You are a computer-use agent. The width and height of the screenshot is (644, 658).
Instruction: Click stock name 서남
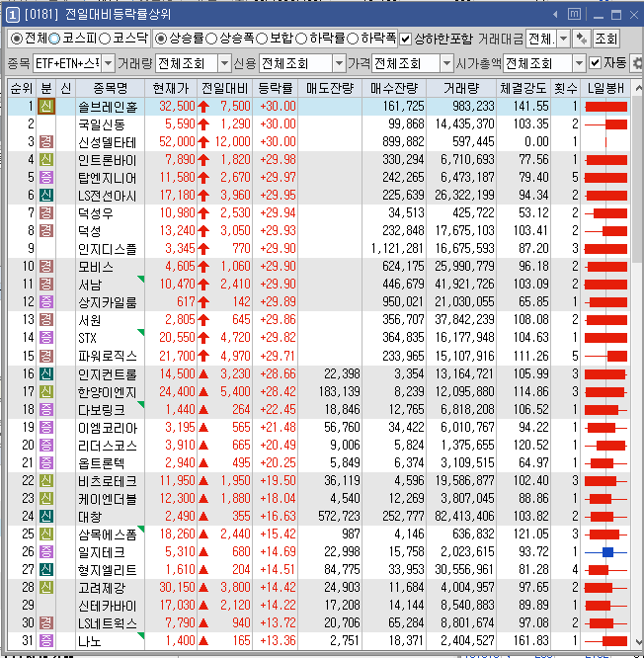(90, 285)
